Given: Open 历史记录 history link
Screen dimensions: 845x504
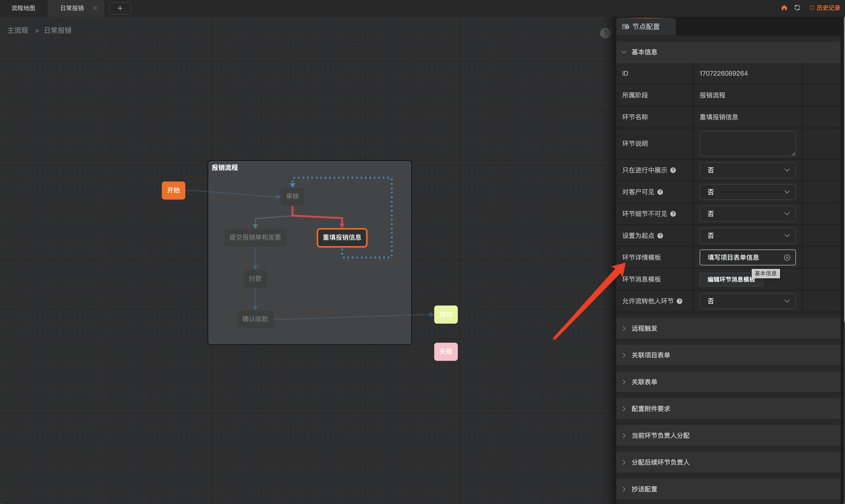Looking at the screenshot, I should [x=825, y=8].
